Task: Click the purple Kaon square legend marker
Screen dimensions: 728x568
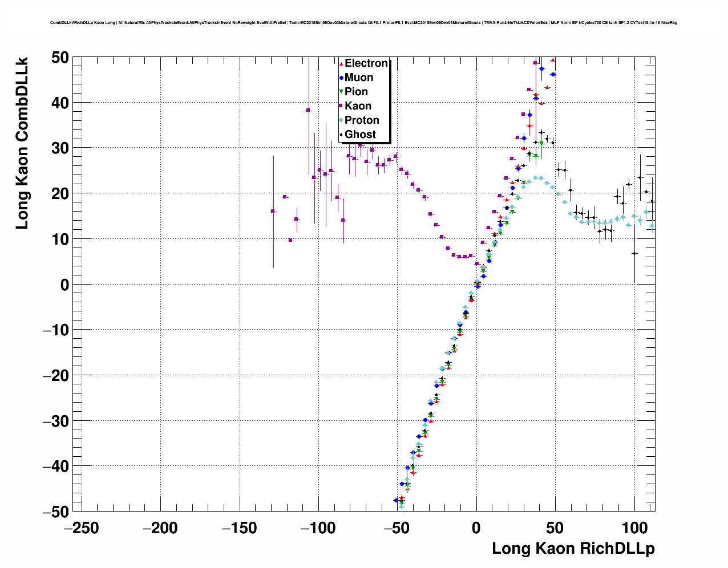Action: point(341,106)
